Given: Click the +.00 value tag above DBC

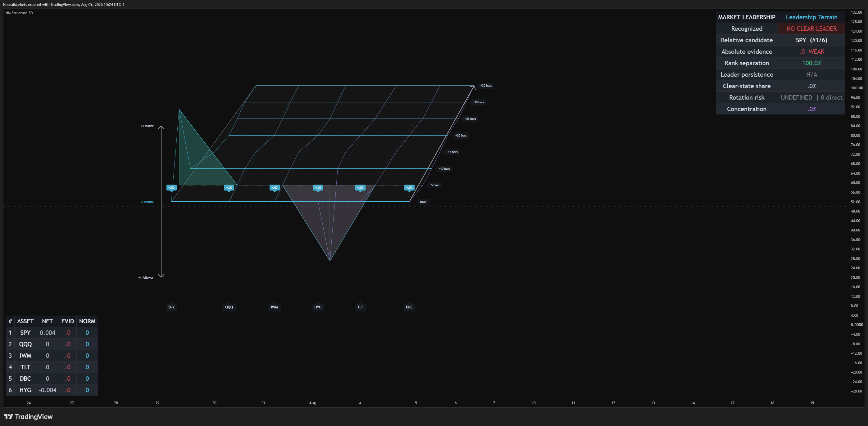Looking at the screenshot, I should coord(409,188).
